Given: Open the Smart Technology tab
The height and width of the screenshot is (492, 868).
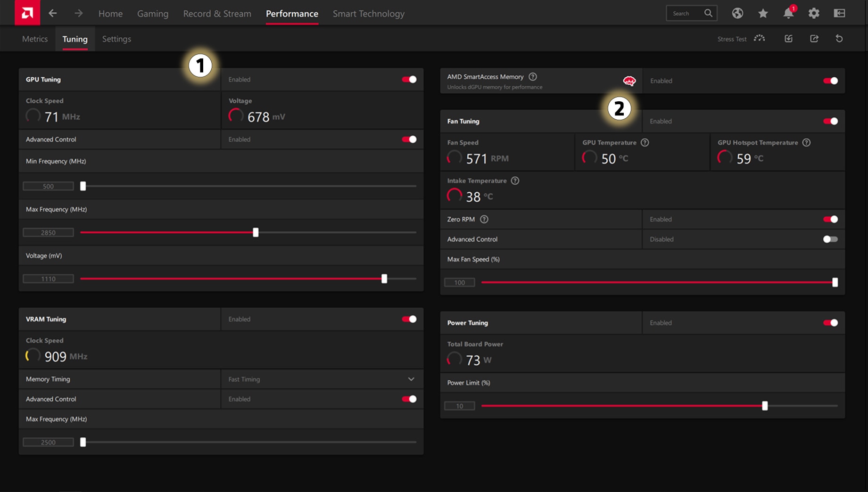Looking at the screenshot, I should 369,14.
